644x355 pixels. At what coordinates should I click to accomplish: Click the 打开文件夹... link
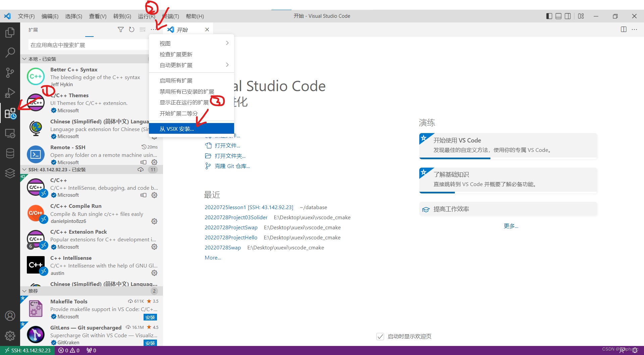230,156
